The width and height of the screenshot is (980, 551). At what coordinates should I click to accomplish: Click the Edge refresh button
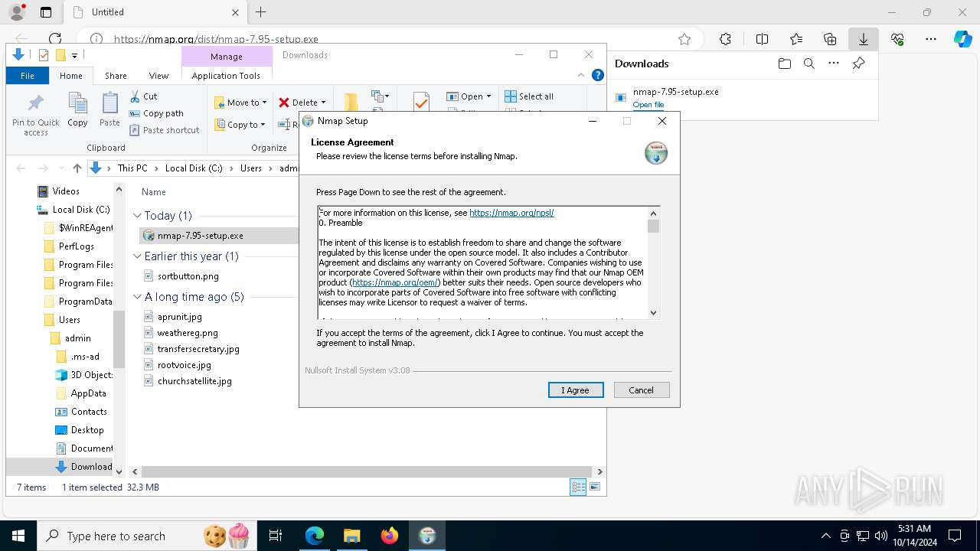[55, 39]
